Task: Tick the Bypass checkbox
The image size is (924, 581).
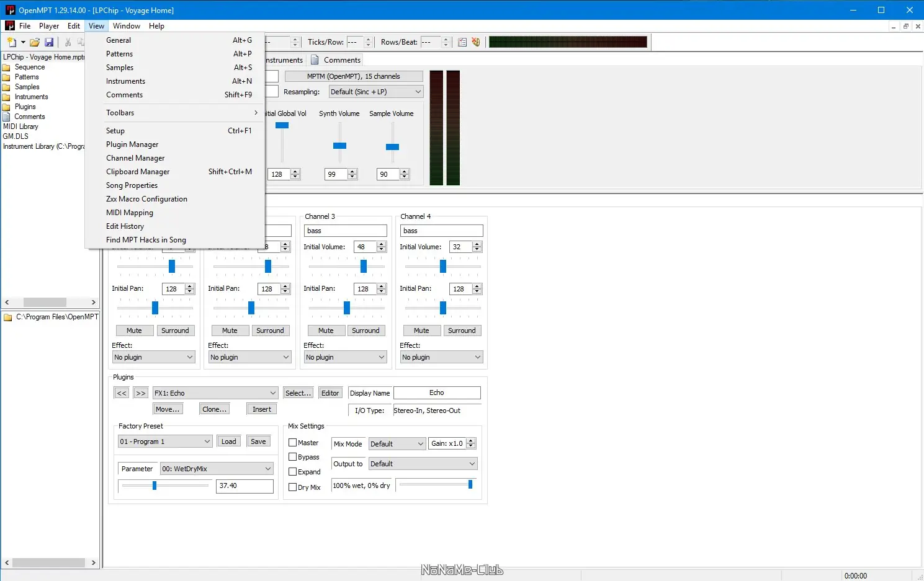Action: click(293, 457)
